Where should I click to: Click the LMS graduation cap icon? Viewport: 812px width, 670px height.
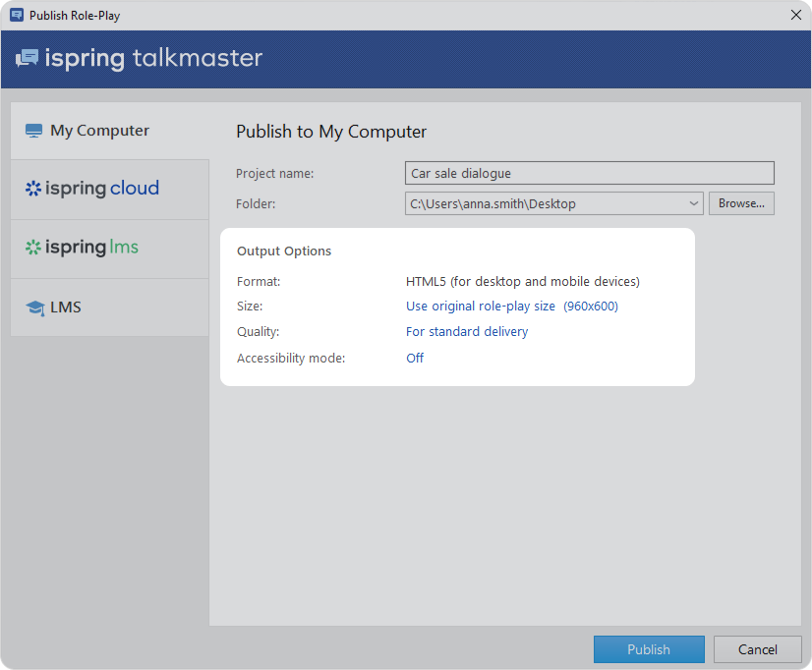point(35,307)
